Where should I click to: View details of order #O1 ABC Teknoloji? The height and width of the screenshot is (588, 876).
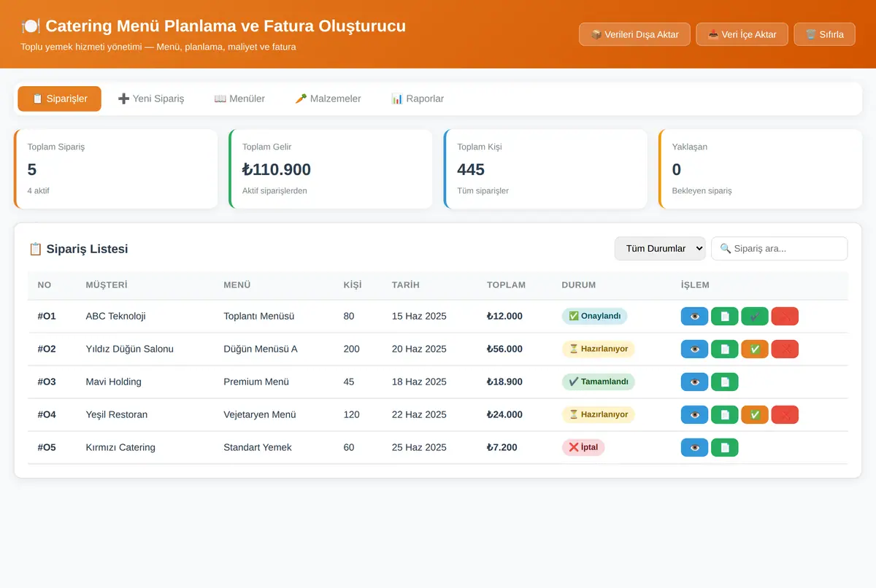(x=694, y=317)
